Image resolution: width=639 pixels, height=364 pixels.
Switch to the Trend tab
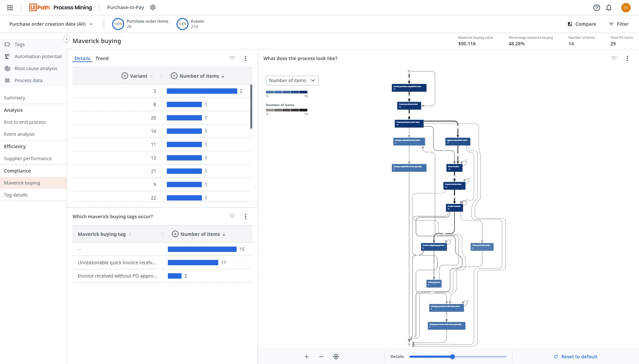(102, 58)
